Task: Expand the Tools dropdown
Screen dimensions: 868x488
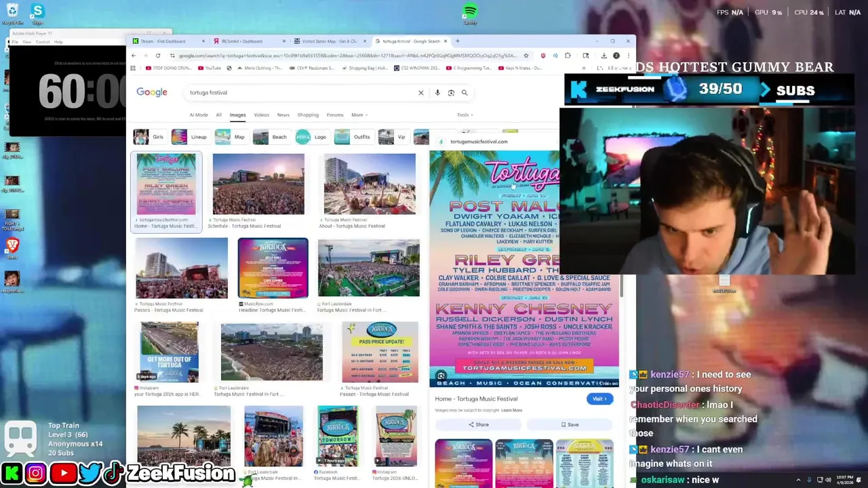Action: pos(465,115)
